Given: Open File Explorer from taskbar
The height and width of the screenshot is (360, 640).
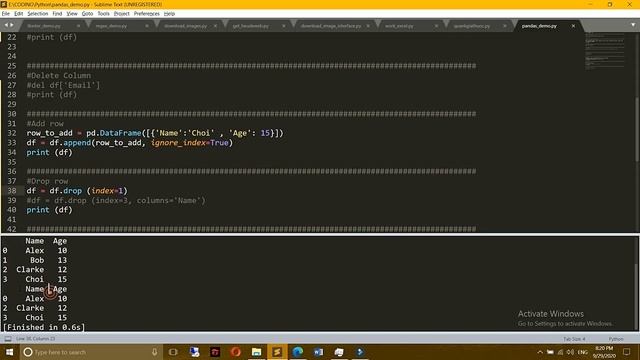Looking at the screenshot, I should pos(256,352).
